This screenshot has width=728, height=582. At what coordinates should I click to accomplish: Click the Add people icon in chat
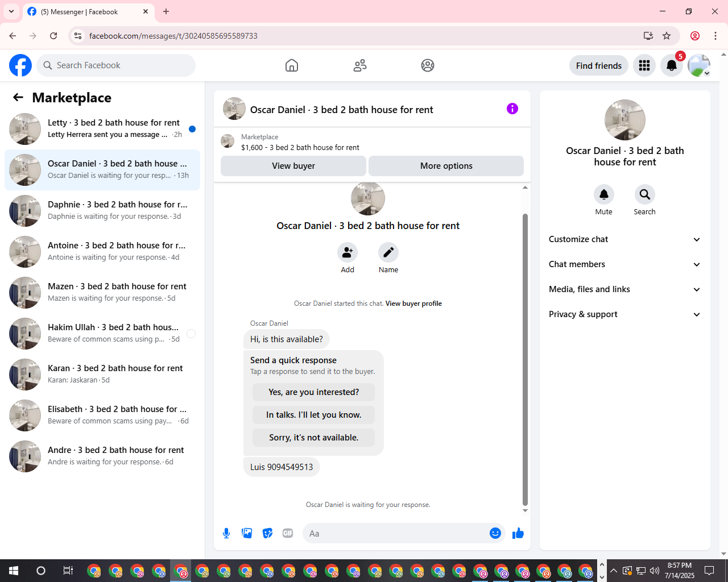(x=348, y=252)
